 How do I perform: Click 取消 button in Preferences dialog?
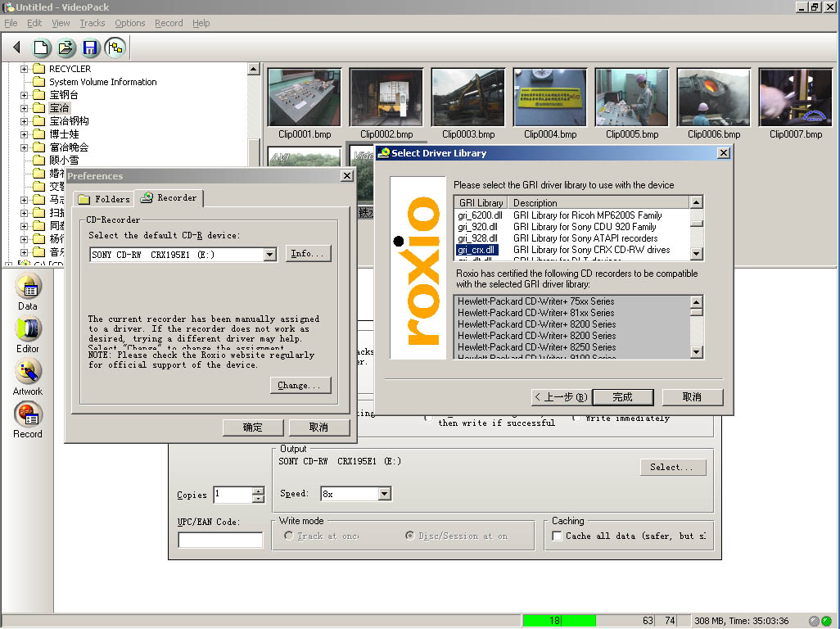click(x=318, y=427)
